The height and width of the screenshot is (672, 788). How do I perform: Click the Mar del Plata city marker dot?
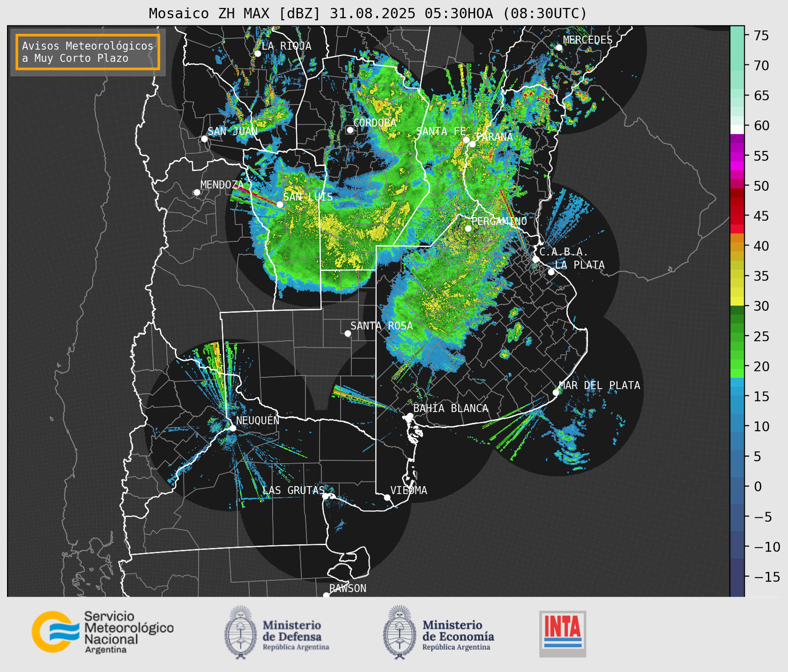point(556,393)
